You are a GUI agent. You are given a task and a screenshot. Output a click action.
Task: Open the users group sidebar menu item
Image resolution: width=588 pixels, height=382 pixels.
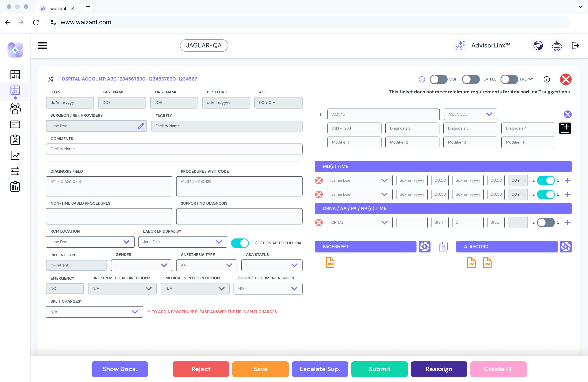(15, 109)
